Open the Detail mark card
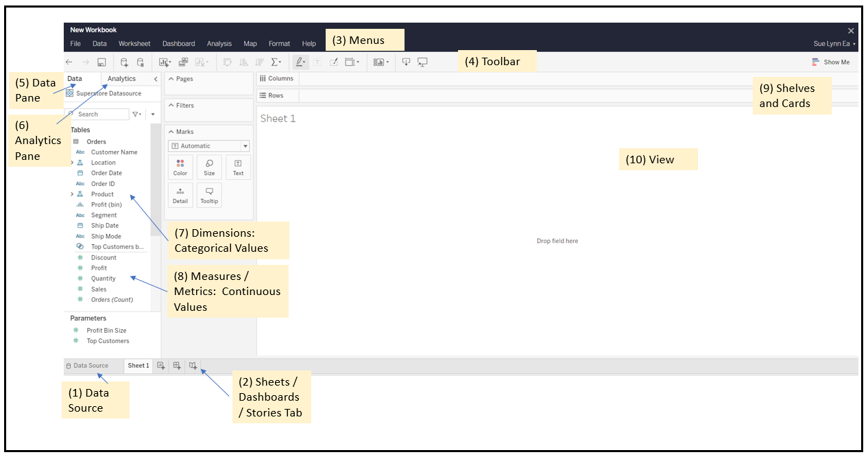This screenshot has height=459, width=868. coord(180,196)
